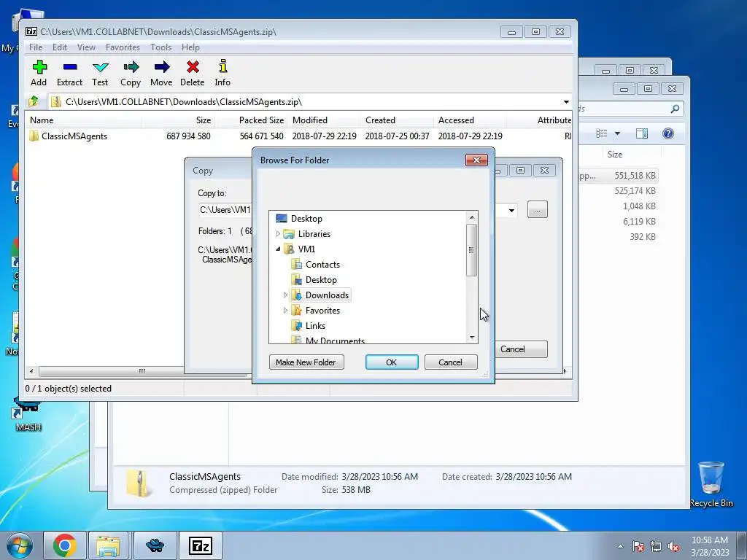Click the Explorer window help icon
The image size is (747, 560).
pyautogui.click(x=668, y=133)
